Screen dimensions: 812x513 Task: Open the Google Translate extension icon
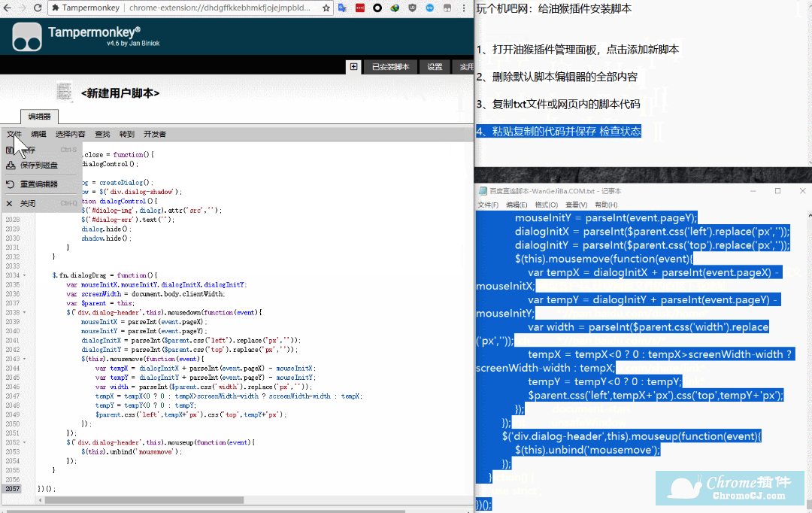[x=343, y=8]
